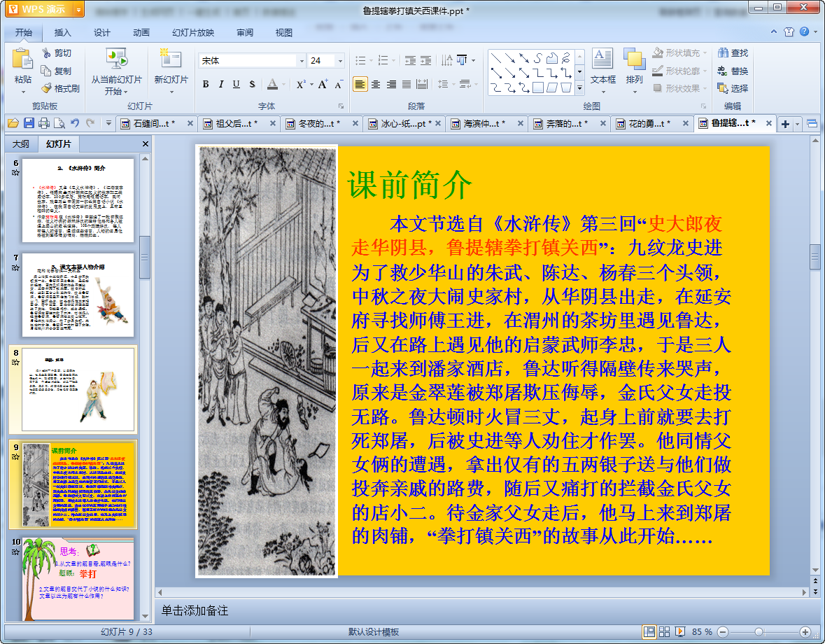Open the Design (设计) ribbon tab
The width and height of the screenshot is (825, 644).
coord(102,33)
